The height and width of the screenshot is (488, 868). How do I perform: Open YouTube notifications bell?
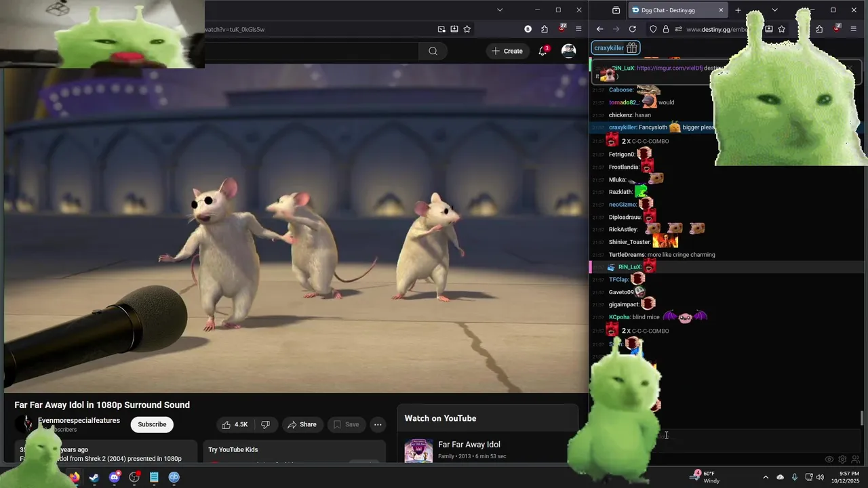(x=542, y=51)
